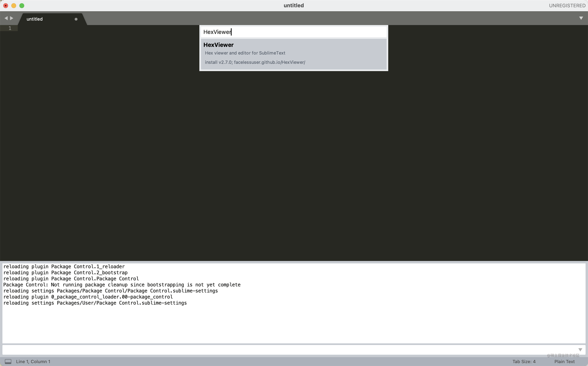
Task: Click console line Packages/User/Package Control.sublime-settings
Action: tap(95, 303)
